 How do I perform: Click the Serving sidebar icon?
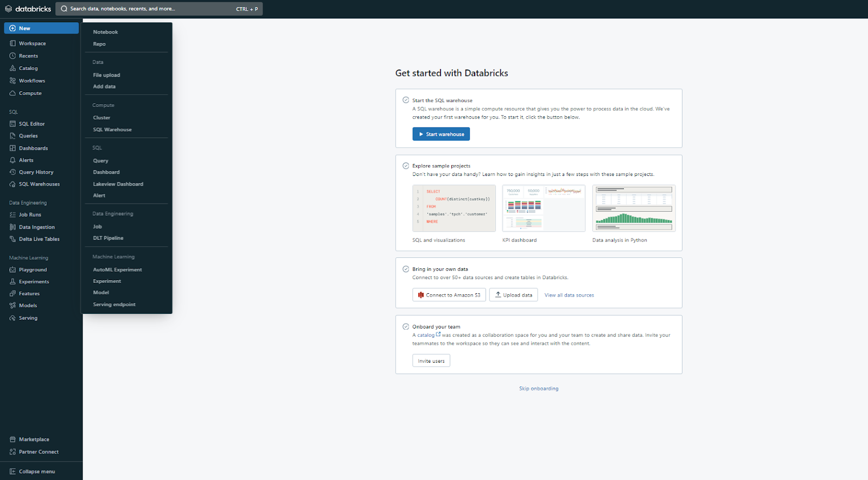coord(12,318)
